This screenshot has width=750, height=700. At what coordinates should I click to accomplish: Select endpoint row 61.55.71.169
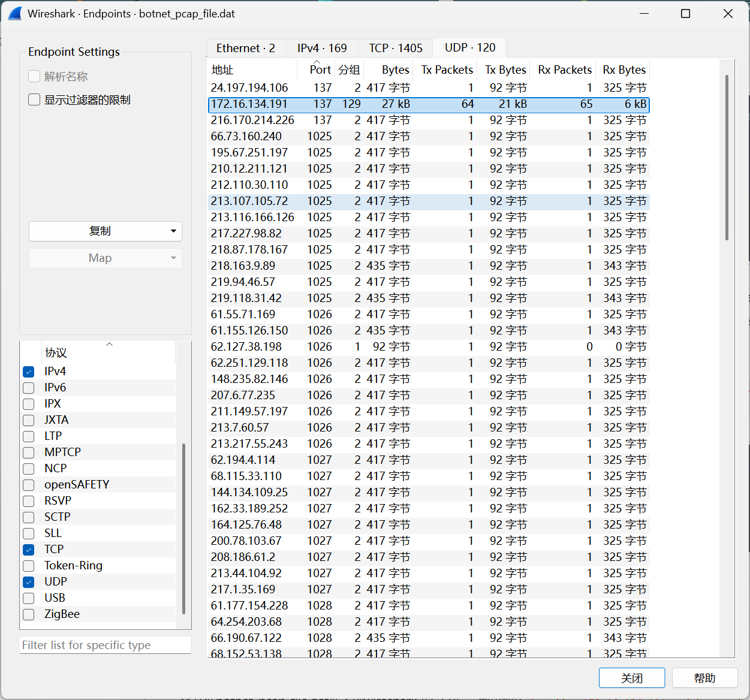pos(429,315)
